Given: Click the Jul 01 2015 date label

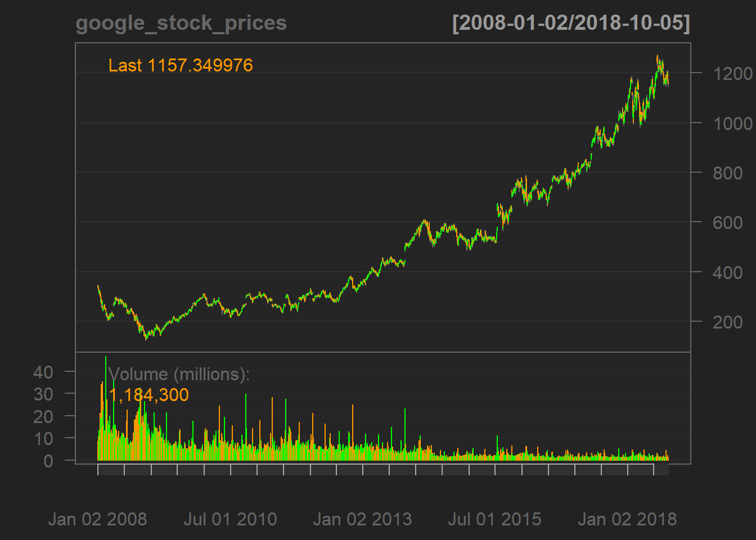Looking at the screenshot, I should click(x=494, y=519).
